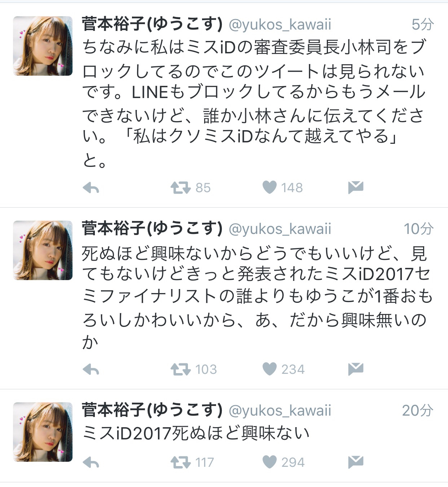This screenshot has width=448, height=487.
Task: Reply to the ミスiD2017死ぬほど興味ない tweet
Action: click(91, 462)
